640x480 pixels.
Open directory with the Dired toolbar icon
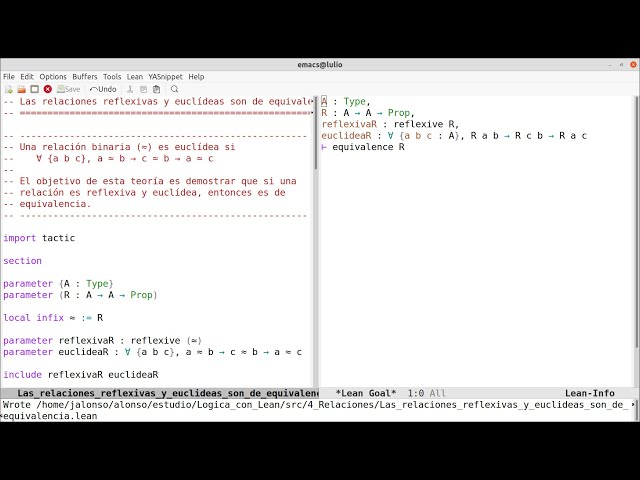click(35, 89)
